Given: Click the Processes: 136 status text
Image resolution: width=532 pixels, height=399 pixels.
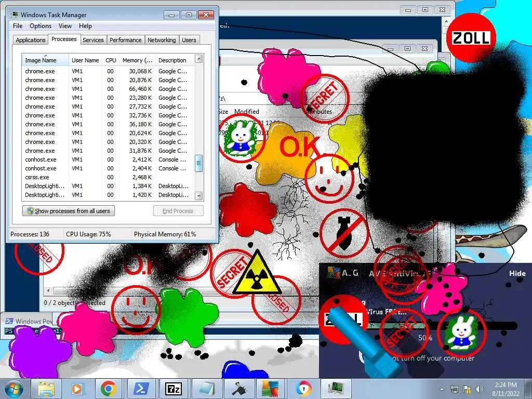Looking at the screenshot, I should point(30,234).
